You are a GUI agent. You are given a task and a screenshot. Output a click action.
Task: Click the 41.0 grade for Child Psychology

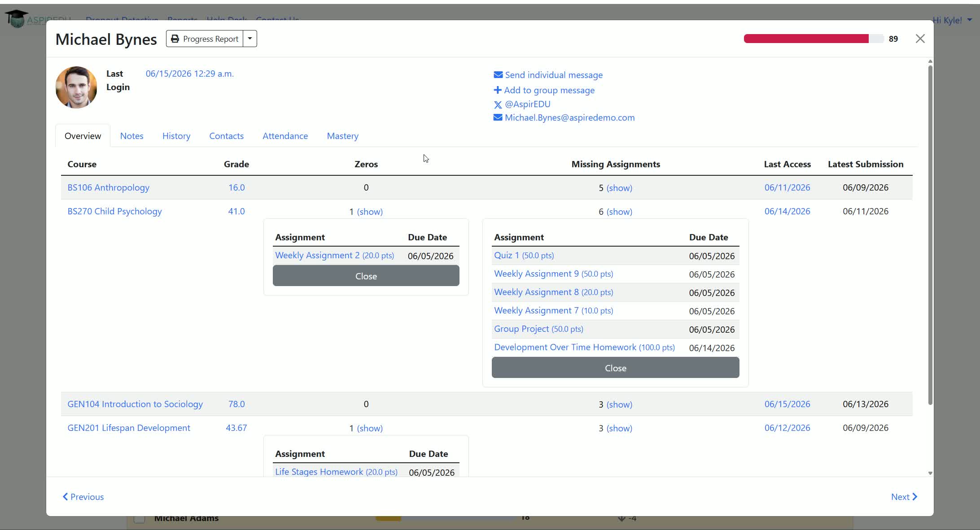[236, 211]
